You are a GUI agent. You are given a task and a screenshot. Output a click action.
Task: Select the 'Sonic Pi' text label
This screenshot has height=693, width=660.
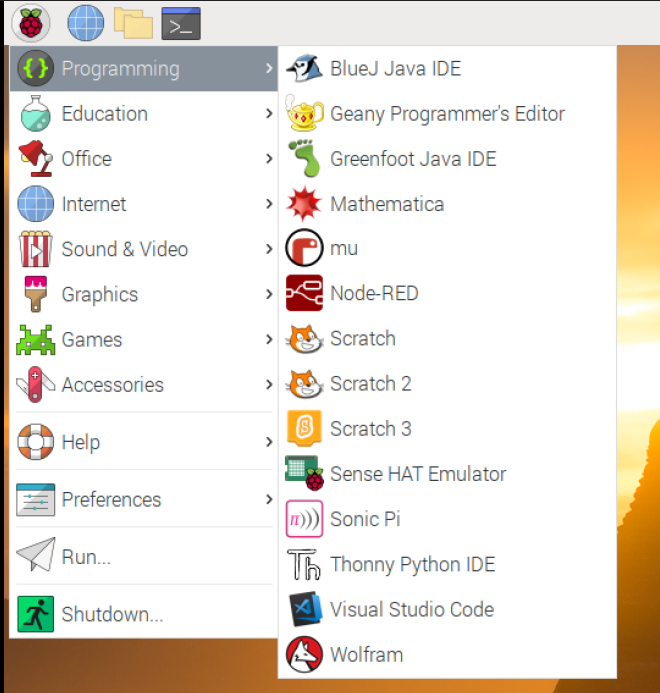click(365, 519)
